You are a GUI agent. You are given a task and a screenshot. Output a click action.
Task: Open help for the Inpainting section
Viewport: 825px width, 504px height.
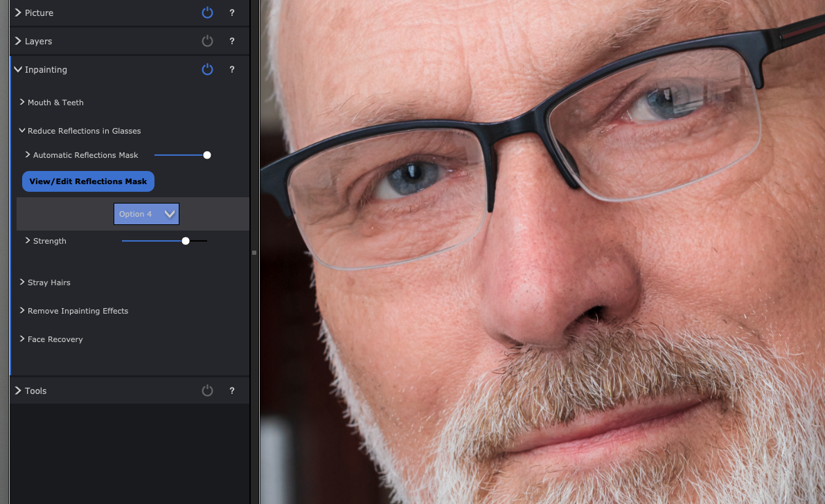[x=232, y=69]
